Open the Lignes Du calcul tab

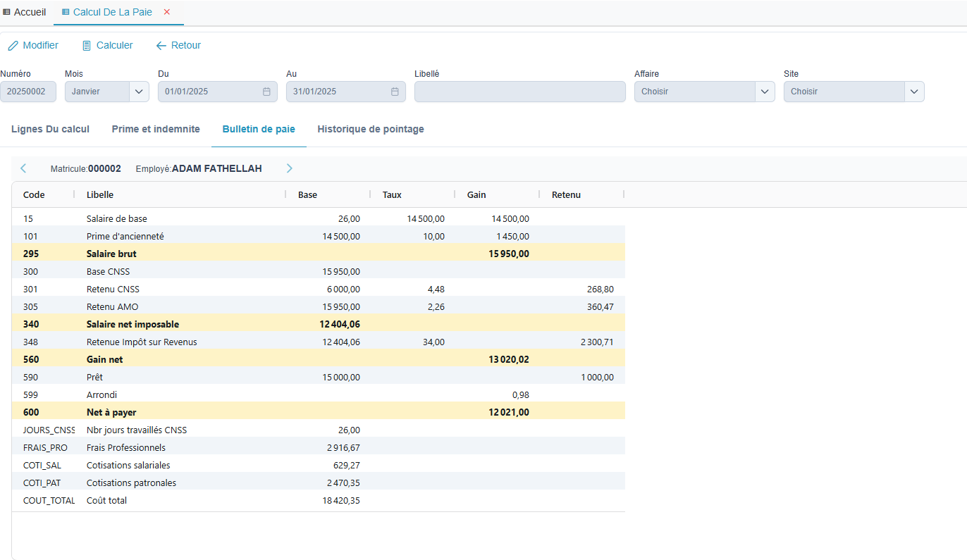pos(50,129)
